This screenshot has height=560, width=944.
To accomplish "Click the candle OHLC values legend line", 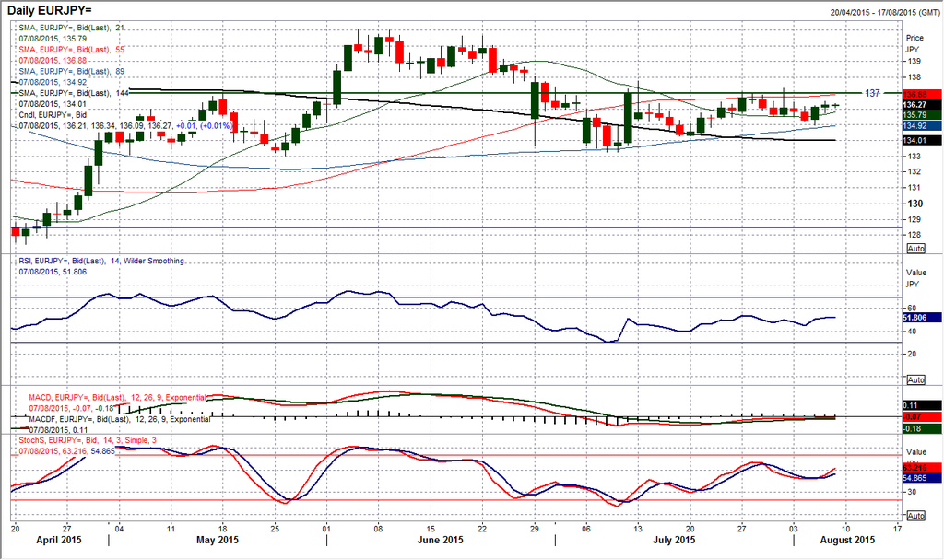I will (x=125, y=125).
